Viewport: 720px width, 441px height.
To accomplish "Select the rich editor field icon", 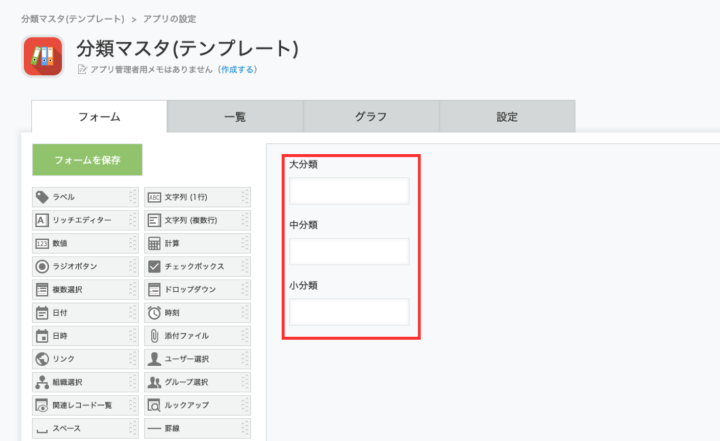I will click(x=42, y=220).
